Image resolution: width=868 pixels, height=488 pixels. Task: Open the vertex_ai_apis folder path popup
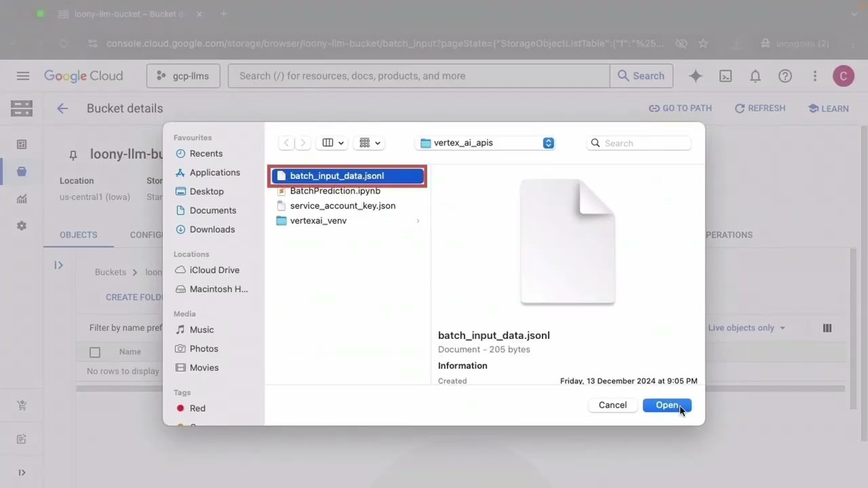pyautogui.click(x=486, y=143)
